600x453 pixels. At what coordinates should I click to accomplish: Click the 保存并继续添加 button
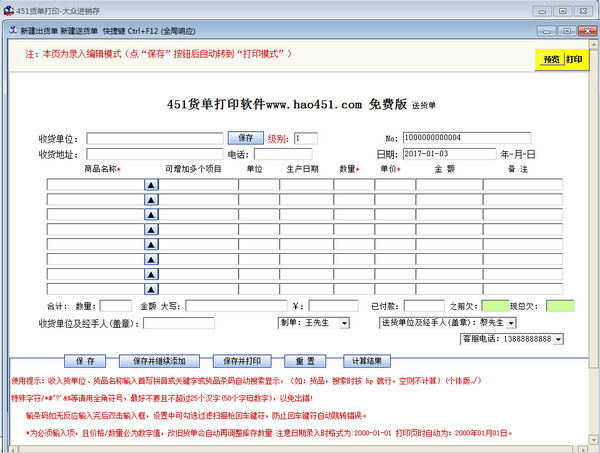[158, 361]
